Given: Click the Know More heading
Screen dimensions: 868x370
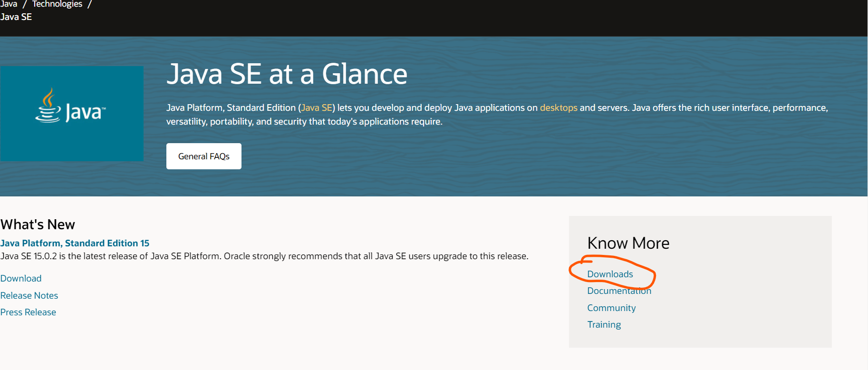Looking at the screenshot, I should pos(628,243).
